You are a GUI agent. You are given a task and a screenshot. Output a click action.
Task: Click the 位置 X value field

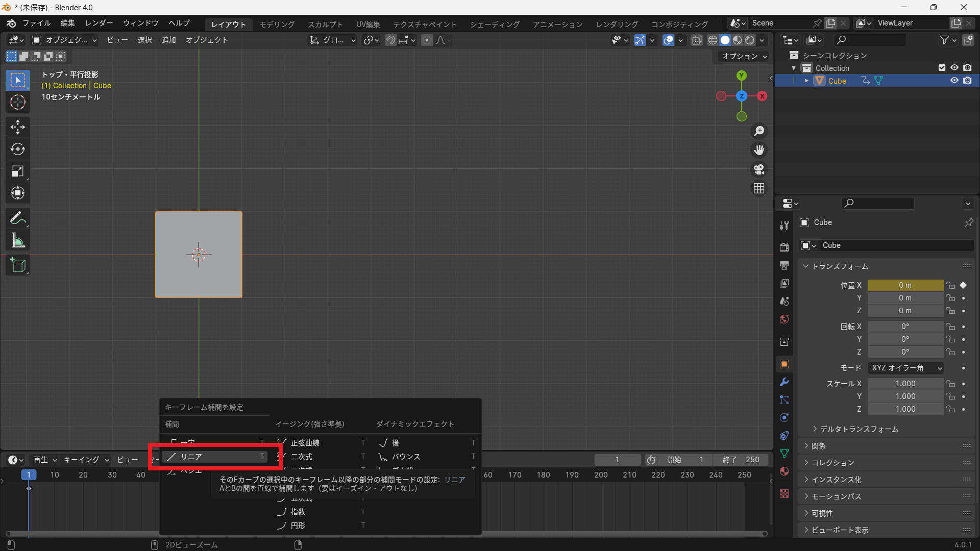click(905, 285)
